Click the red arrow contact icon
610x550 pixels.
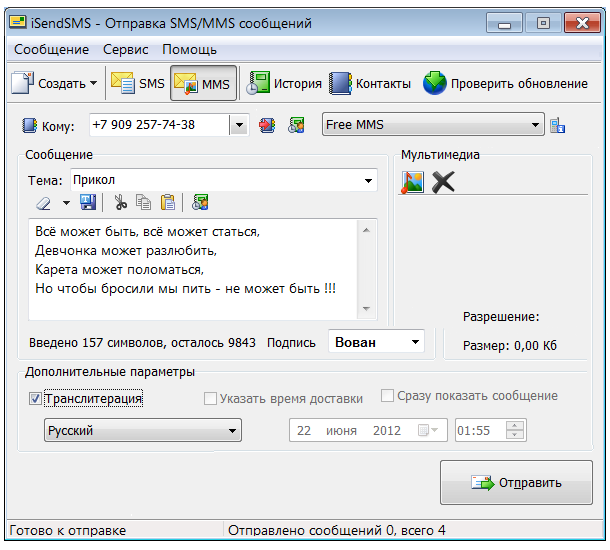tap(267, 125)
